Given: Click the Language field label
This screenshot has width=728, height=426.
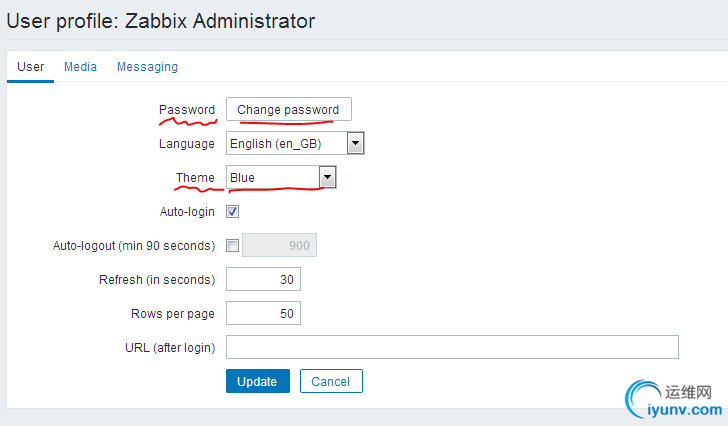Looking at the screenshot, I should coord(186,144).
